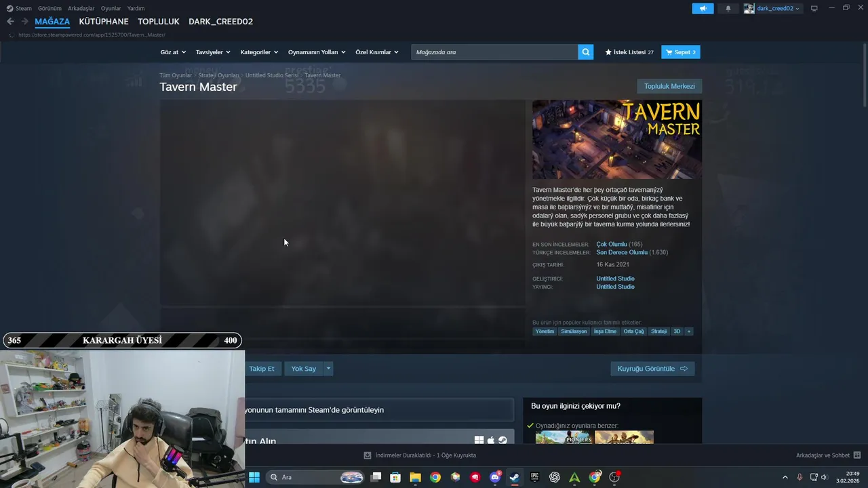Expand the Göz at dropdown

coord(173,52)
